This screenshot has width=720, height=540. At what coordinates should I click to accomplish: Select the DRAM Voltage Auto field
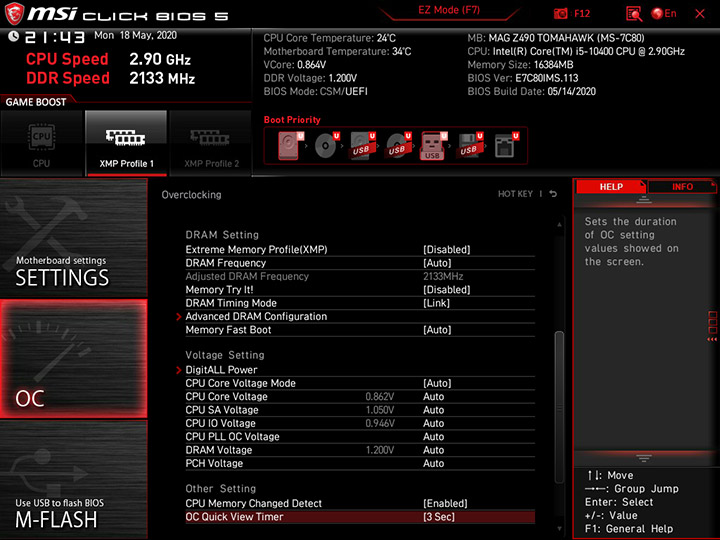[433, 450]
